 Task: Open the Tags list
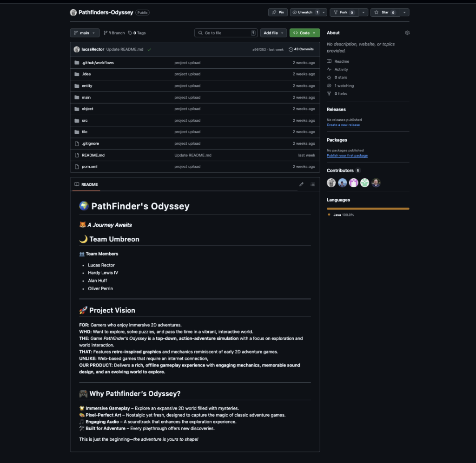[137, 33]
